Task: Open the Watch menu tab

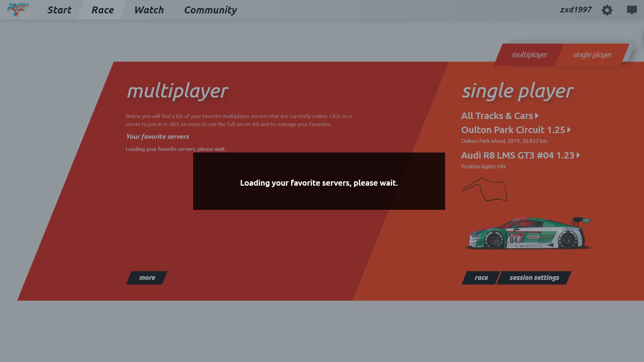Action: point(149,10)
